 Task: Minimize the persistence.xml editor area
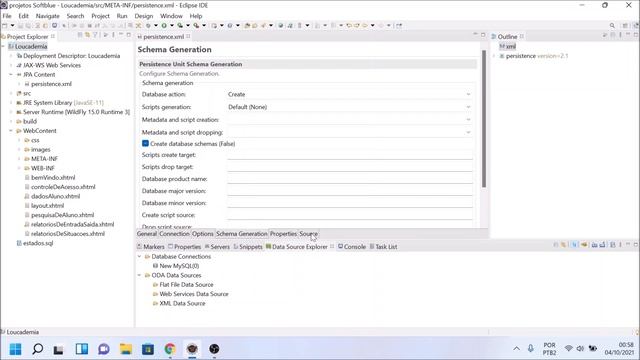click(x=475, y=35)
